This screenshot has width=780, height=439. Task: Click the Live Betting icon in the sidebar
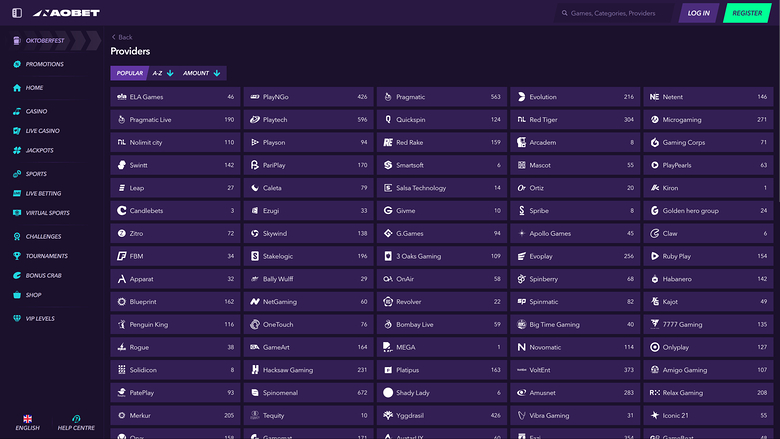pos(17,193)
